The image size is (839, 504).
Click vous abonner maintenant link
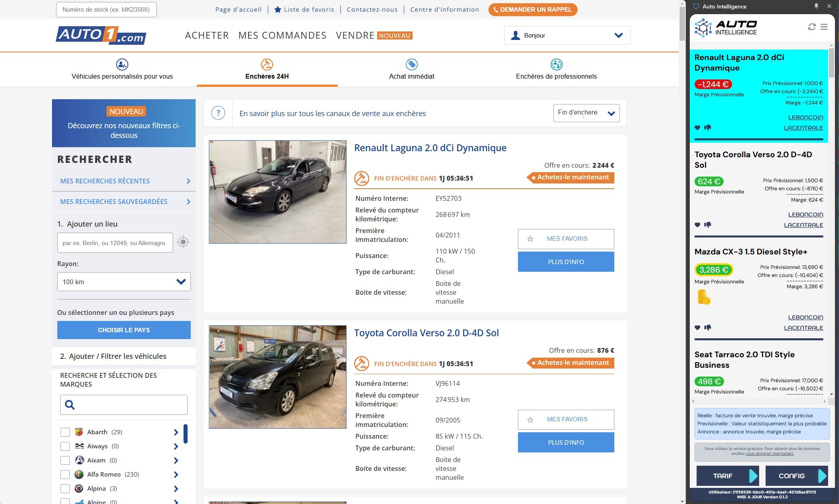tap(769, 454)
